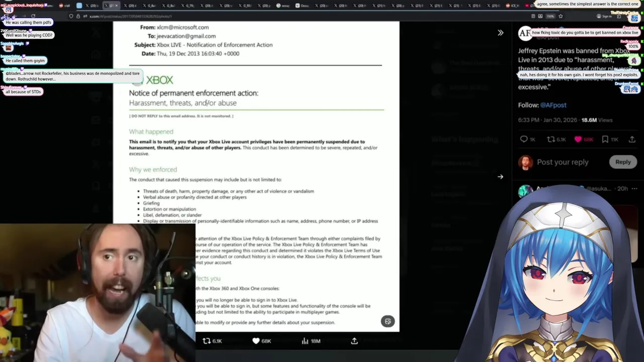Image resolution: width=644 pixels, height=362 pixels.
Task: Click the 18.6M Views count
Action: [597, 120]
